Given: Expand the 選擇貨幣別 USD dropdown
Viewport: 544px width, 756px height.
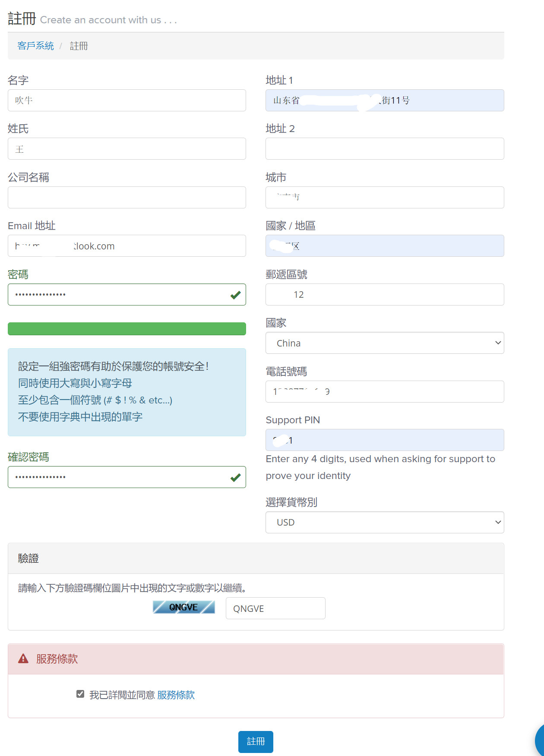Looking at the screenshot, I should click(384, 522).
